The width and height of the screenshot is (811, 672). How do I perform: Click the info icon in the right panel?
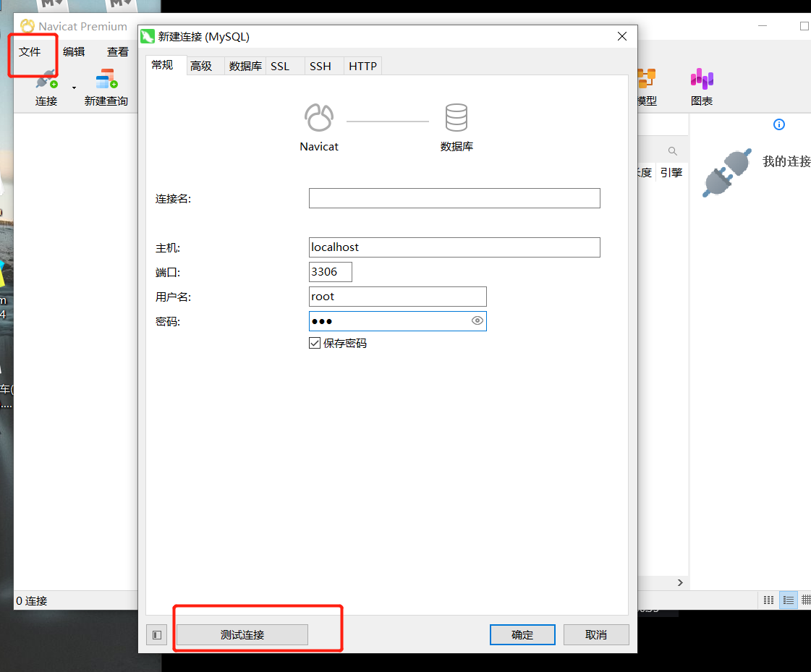pos(779,124)
